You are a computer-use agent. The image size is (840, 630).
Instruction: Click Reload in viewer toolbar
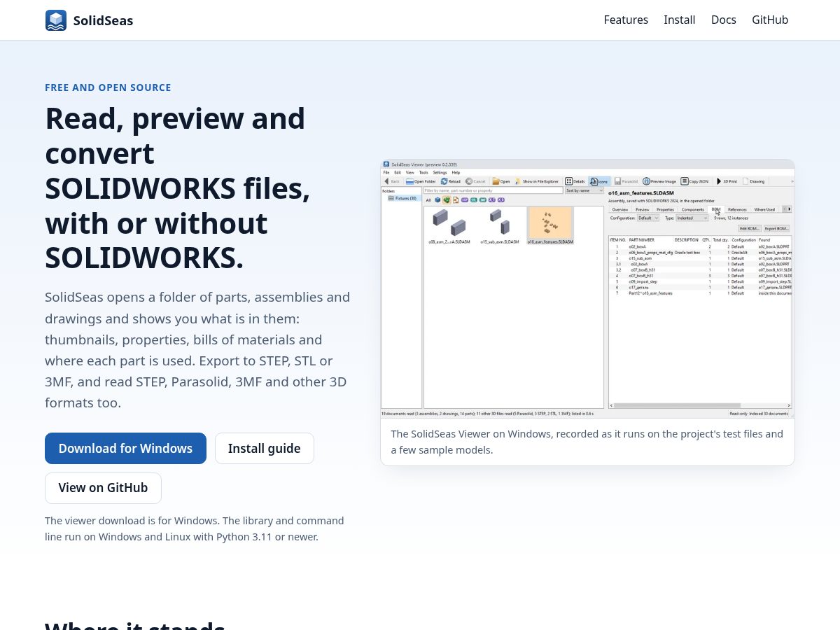point(451,181)
